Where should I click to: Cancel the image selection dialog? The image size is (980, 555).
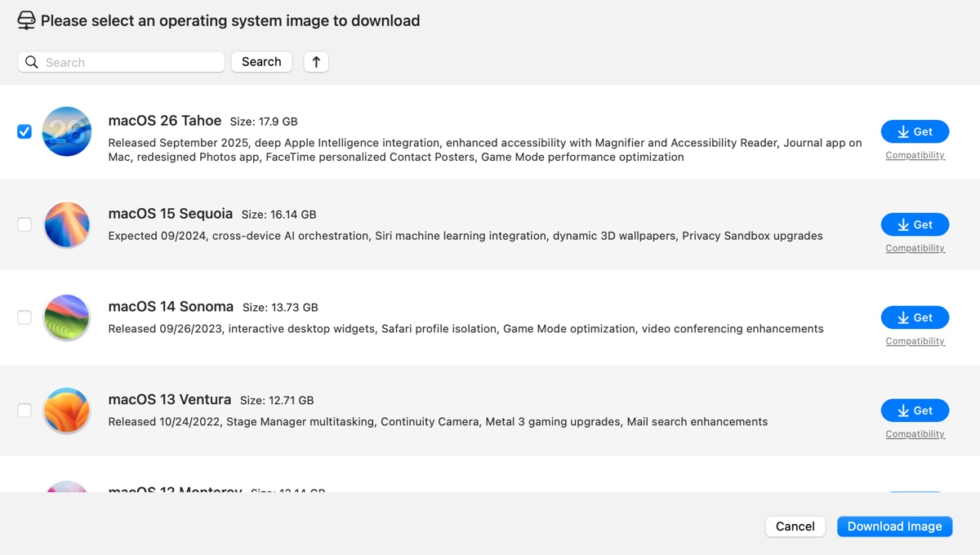[x=795, y=526]
